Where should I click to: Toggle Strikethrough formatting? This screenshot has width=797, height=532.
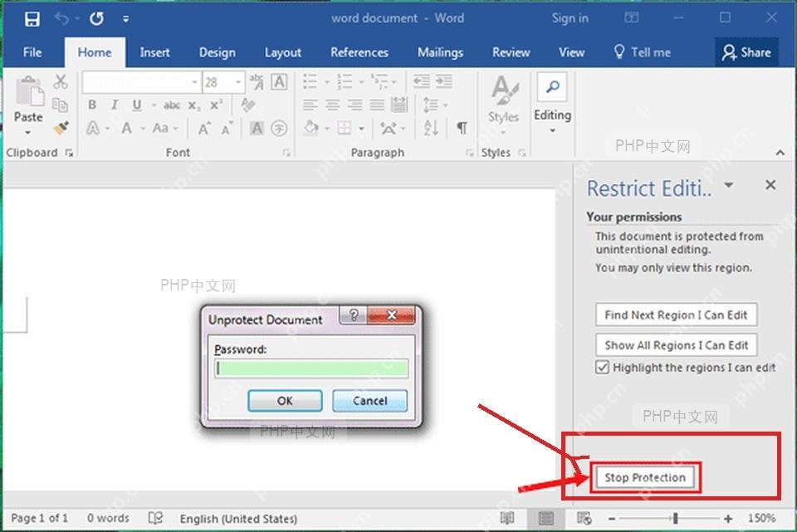tap(171, 105)
